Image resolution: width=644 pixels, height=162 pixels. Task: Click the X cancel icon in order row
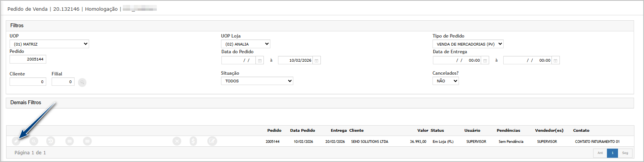click(177, 141)
